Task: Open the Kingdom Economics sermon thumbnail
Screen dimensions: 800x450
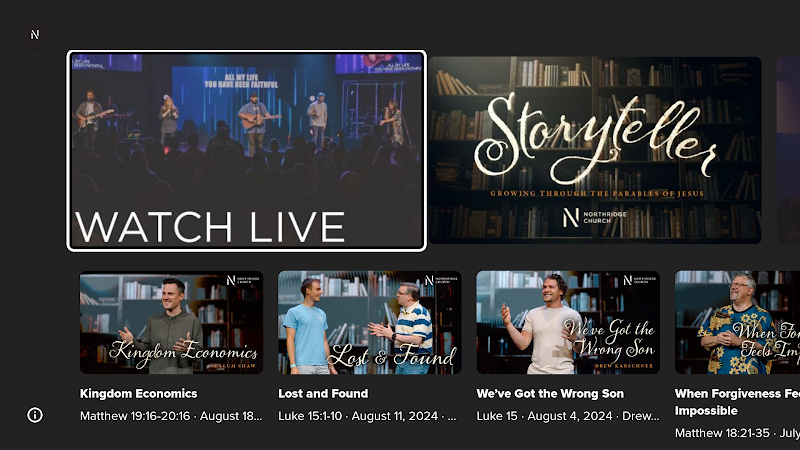Action: pos(171,322)
